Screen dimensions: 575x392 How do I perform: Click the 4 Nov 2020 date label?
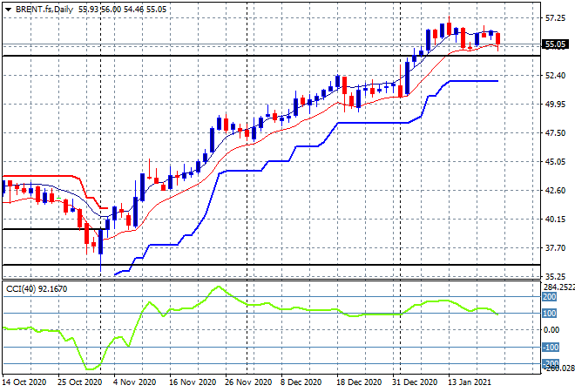[x=134, y=382]
